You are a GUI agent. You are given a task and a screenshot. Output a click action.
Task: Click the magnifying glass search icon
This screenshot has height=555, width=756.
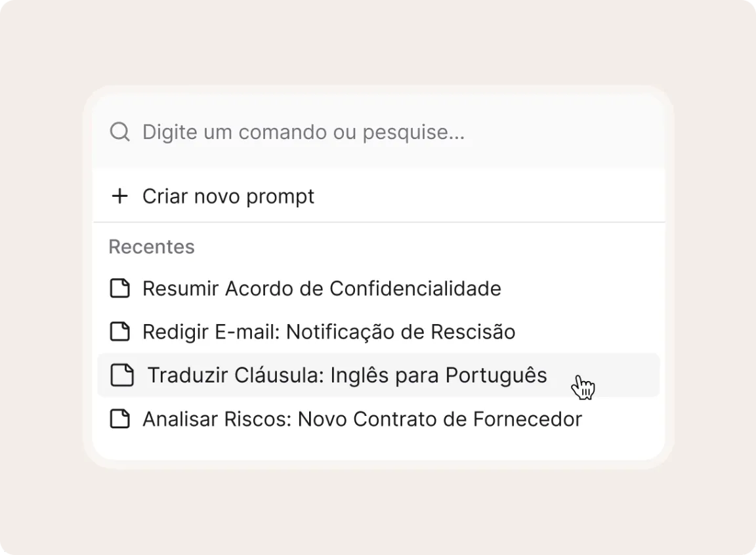pos(119,132)
